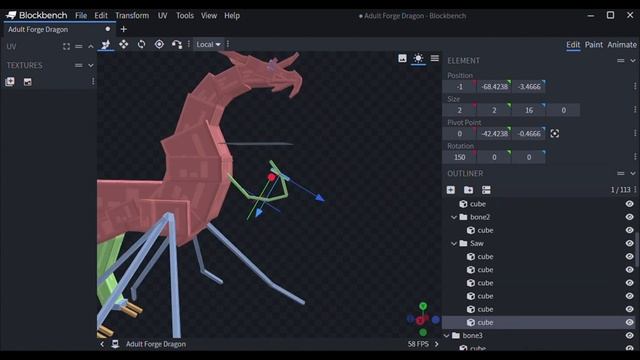Screen dimensions: 640x360
Task: Toggle visibility of the cube inside bone2
Action: coord(629,230)
